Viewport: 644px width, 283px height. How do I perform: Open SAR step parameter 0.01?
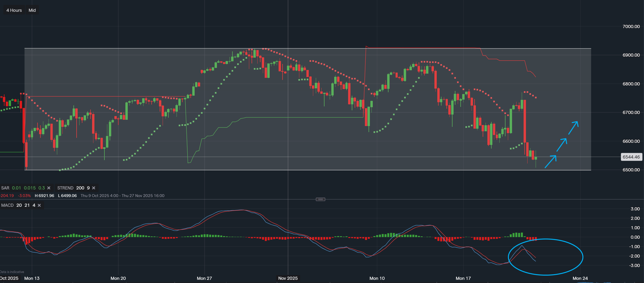pyautogui.click(x=16, y=188)
